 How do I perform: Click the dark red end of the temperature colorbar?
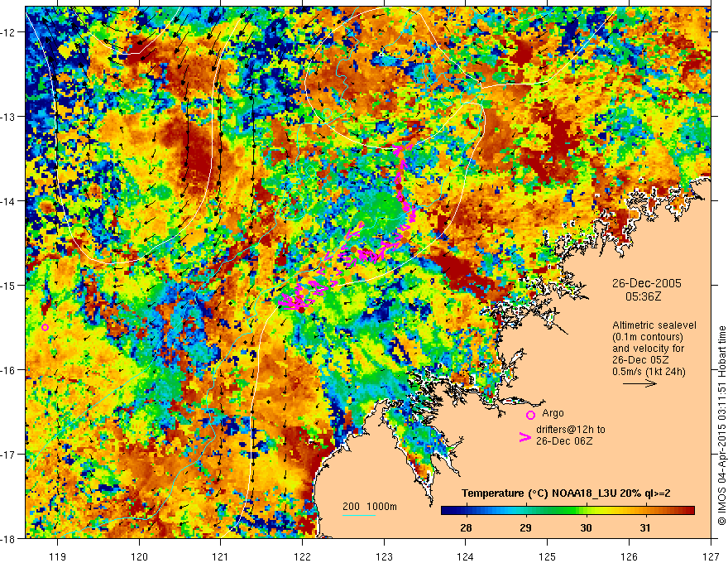pos(690,511)
